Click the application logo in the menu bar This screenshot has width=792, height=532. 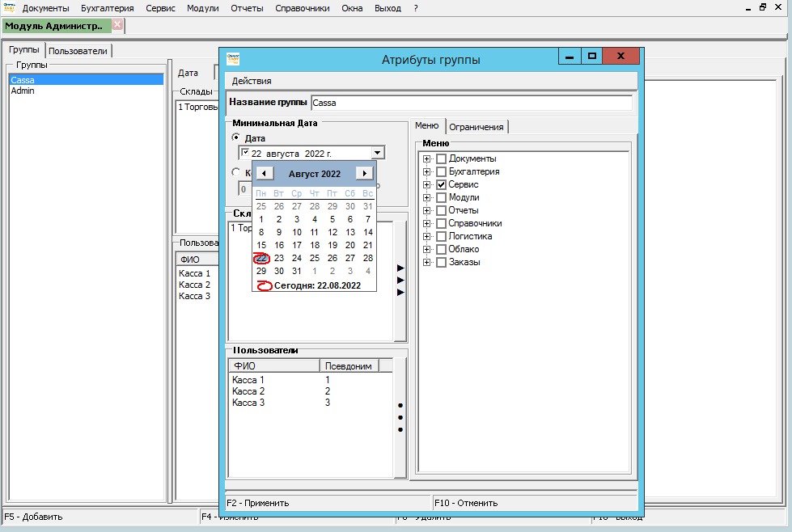9,7
